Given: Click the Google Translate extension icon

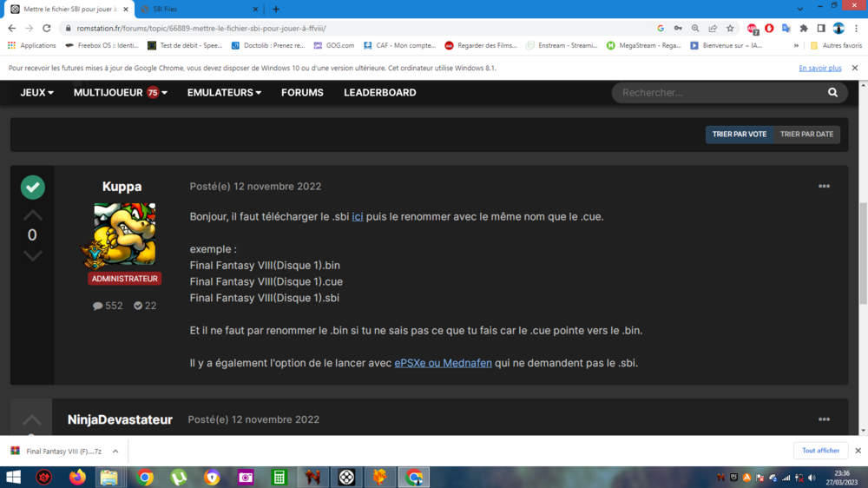Looking at the screenshot, I should (x=786, y=28).
